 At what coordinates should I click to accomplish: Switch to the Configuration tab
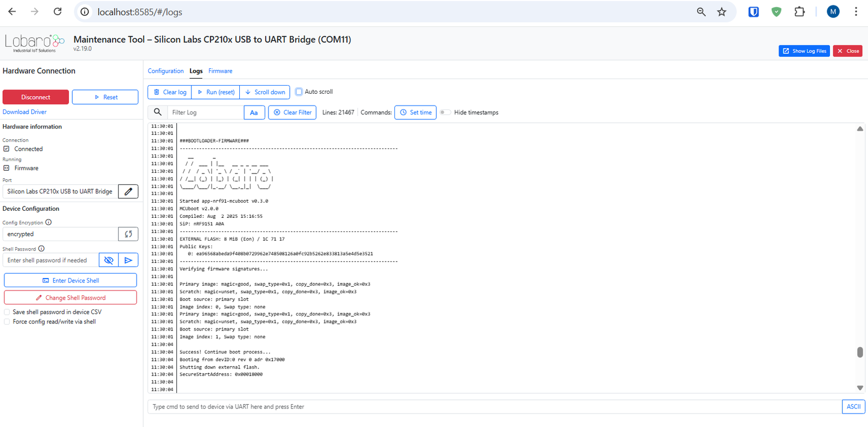[165, 71]
